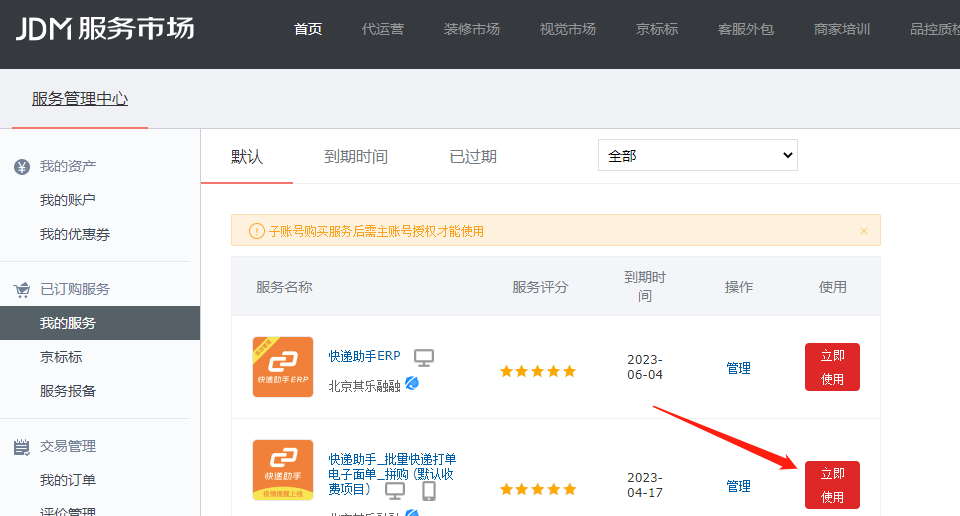Open 商家培训 in the top navigation
Image resolution: width=960 pixels, height=516 pixels.
[842, 29]
